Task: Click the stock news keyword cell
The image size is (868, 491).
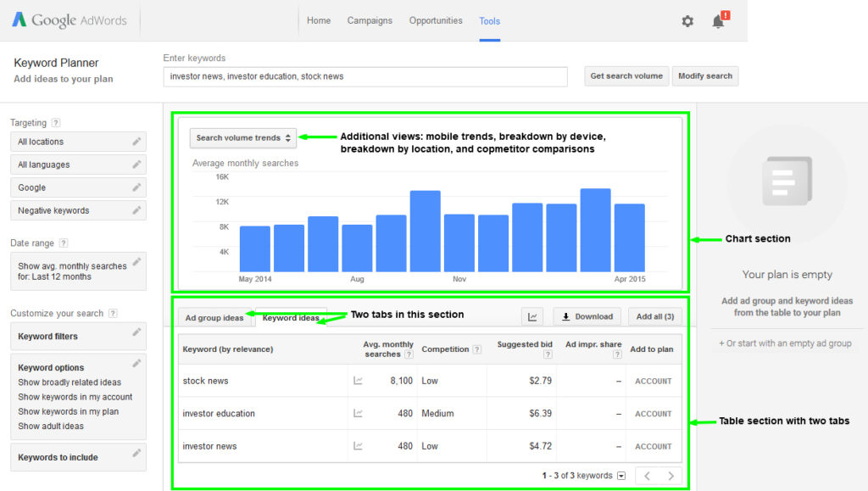Action: pos(205,381)
